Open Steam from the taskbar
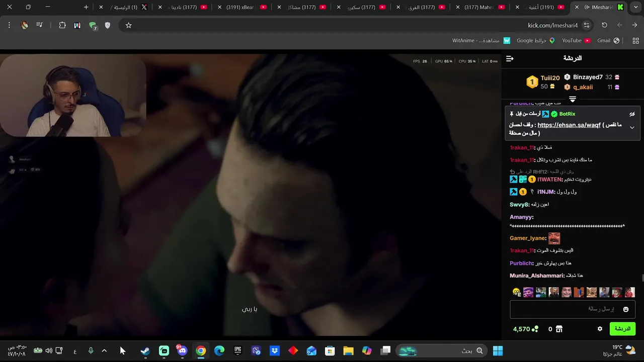The image size is (644, 362). 145,350
